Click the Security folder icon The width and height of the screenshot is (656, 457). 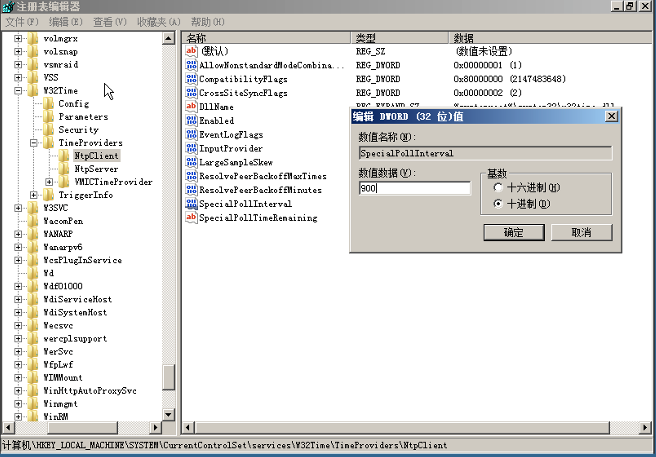click(48, 130)
